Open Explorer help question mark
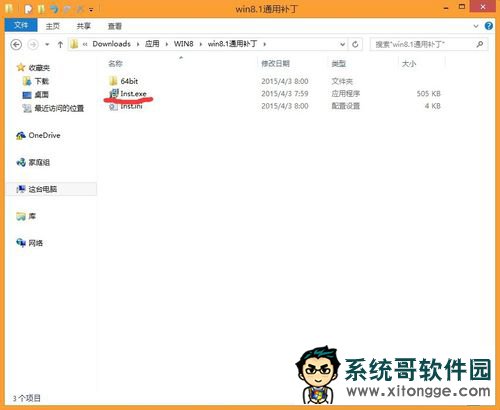 [x=489, y=26]
